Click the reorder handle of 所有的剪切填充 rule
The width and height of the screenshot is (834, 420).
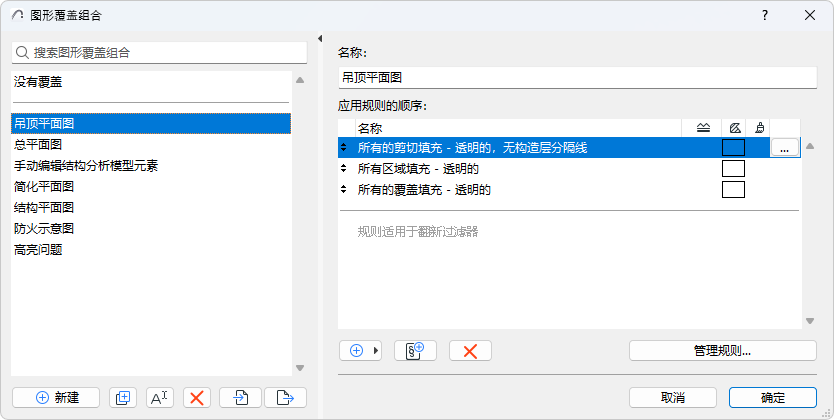[344, 147]
